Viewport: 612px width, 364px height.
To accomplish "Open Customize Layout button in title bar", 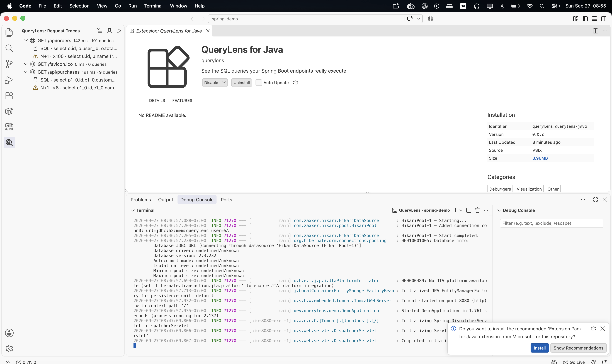I will (x=576, y=19).
